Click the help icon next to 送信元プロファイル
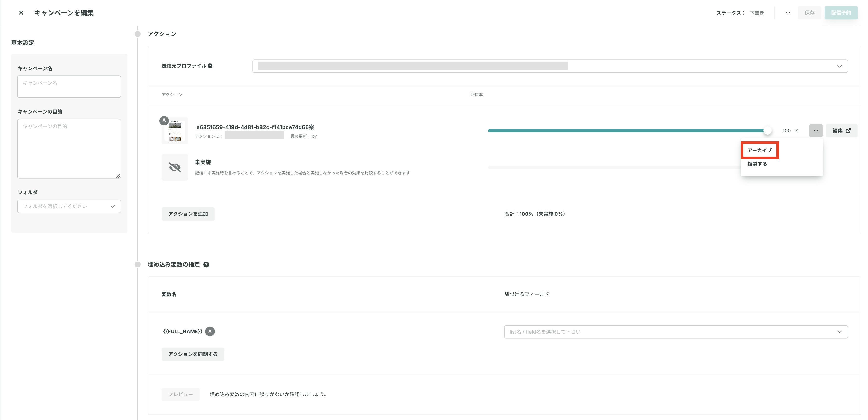 pos(210,66)
